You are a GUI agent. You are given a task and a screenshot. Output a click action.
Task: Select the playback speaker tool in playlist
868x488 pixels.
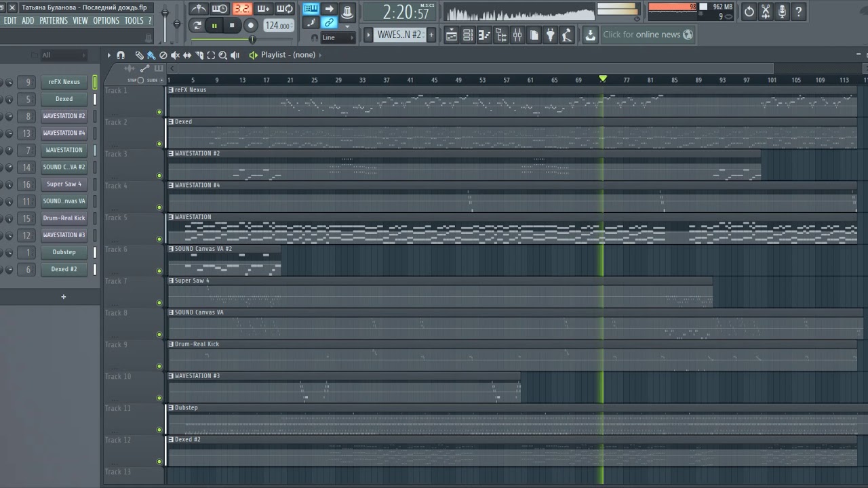click(x=235, y=55)
